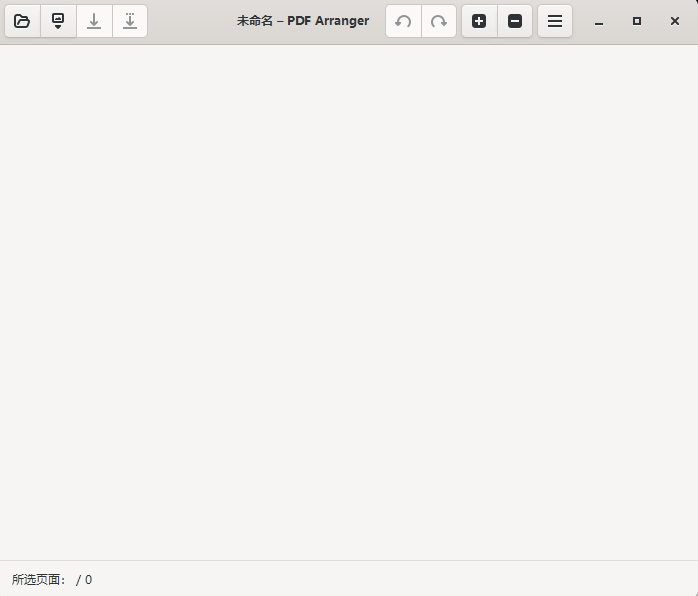Click the Save icon in header bar
698x596 pixels.
[94, 21]
